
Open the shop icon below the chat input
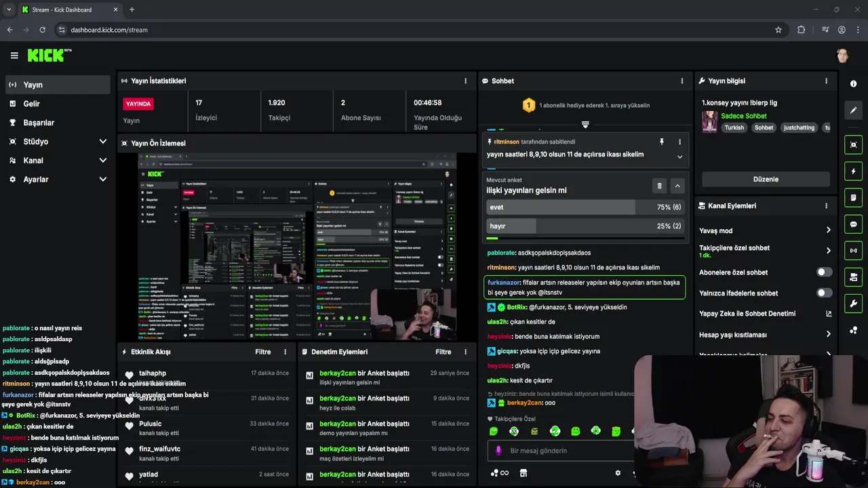(523, 473)
